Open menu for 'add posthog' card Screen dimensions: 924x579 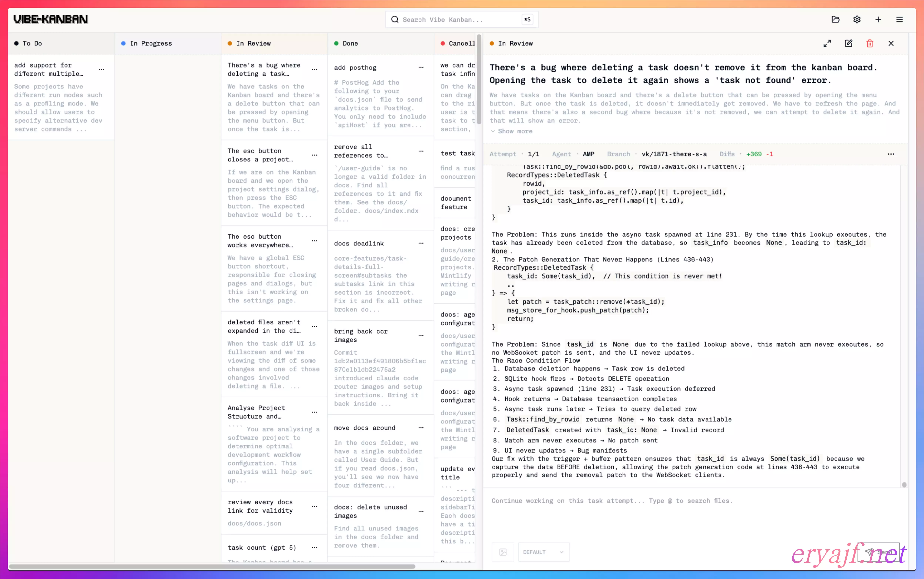click(x=421, y=68)
